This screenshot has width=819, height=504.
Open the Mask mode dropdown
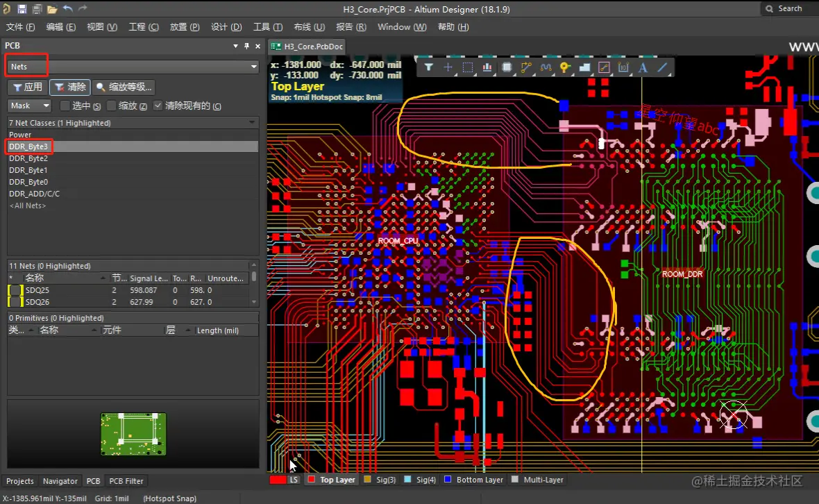pos(46,106)
